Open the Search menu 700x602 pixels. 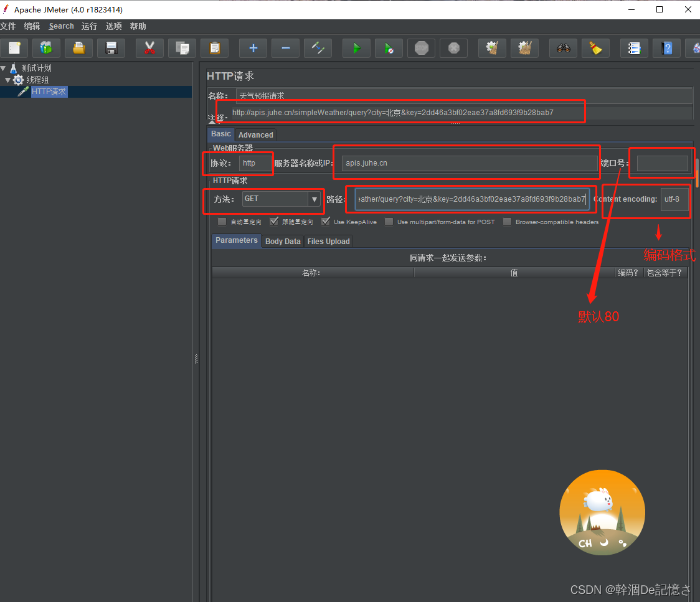tap(61, 26)
